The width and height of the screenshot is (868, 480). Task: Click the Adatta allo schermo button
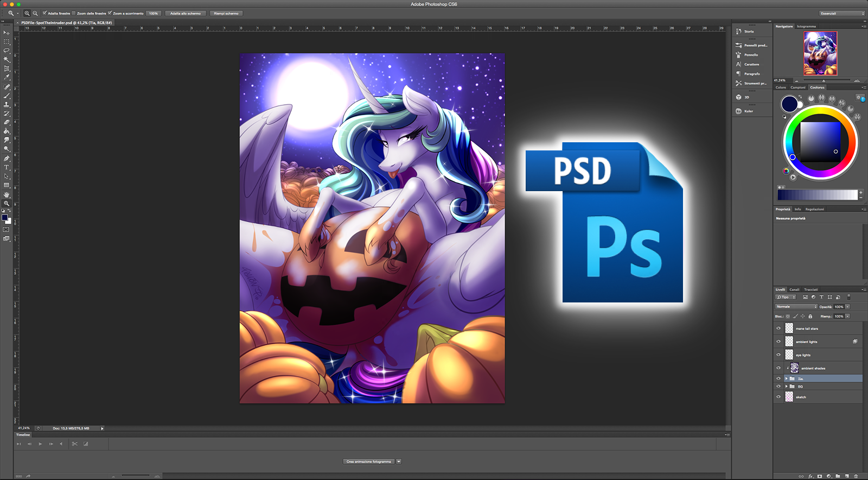tap(186, 13)
